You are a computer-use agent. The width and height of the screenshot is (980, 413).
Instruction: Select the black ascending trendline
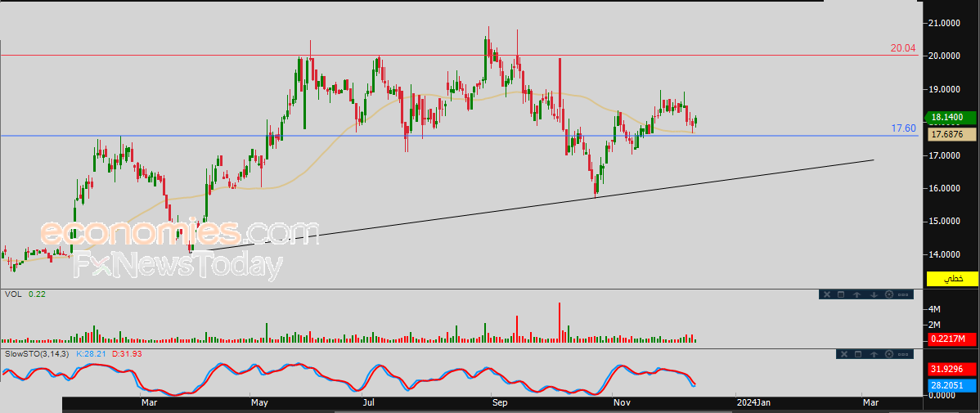pyautogui.click(x=531, y=208)
